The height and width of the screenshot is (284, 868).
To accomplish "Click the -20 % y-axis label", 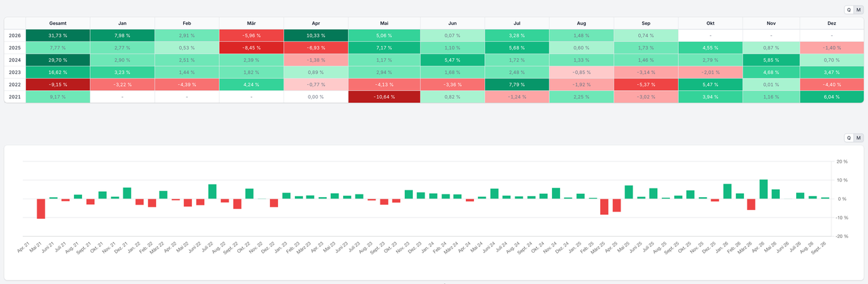I will click(843, 237).
